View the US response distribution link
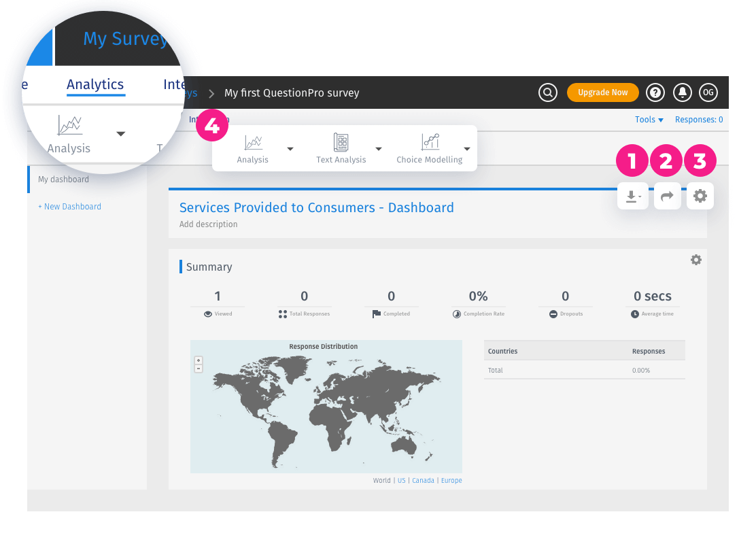 click(x=401, y=480)
